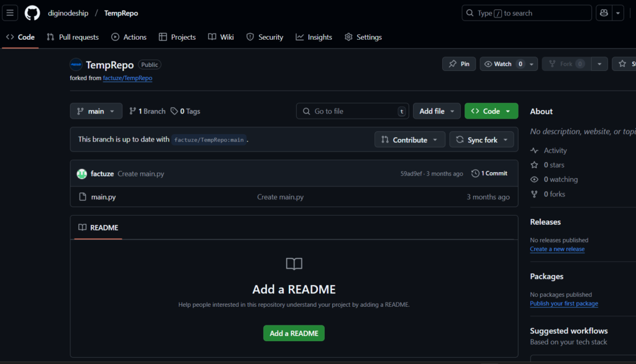Open the Actions tab
The height and width of the screenshot is (364, 636).
[x=129, y=37]
